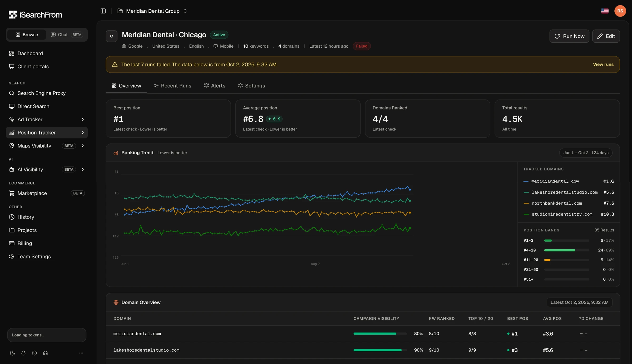Screen dimensions: 632x364
Task: Open the Alerts tab
Action: (215, 86)
